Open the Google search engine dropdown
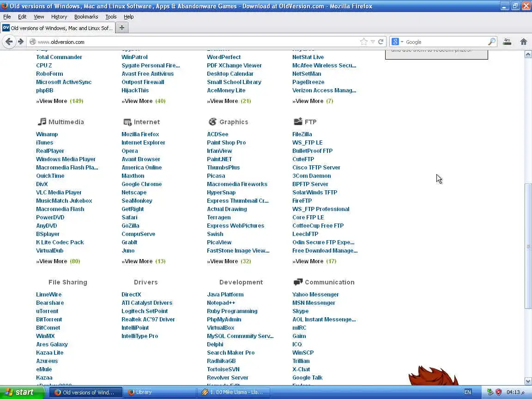This screenshot has width=532, height=399. [397, 42]
